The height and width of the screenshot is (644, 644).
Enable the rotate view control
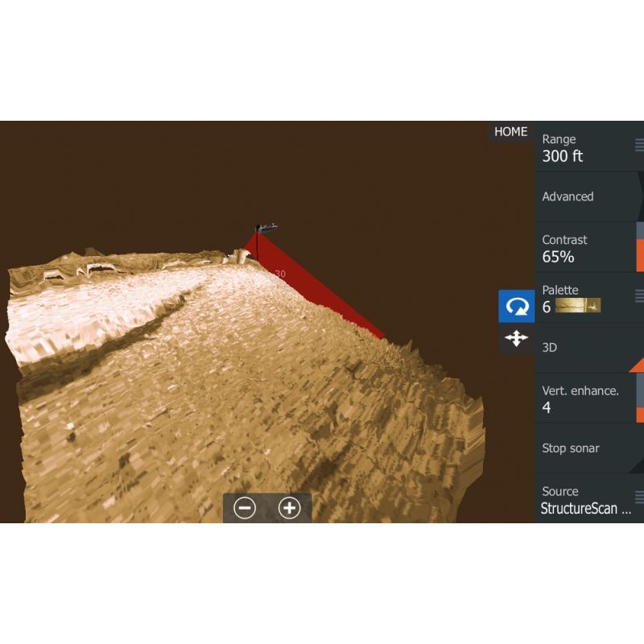pyautogui.click(x=516, y=306)
